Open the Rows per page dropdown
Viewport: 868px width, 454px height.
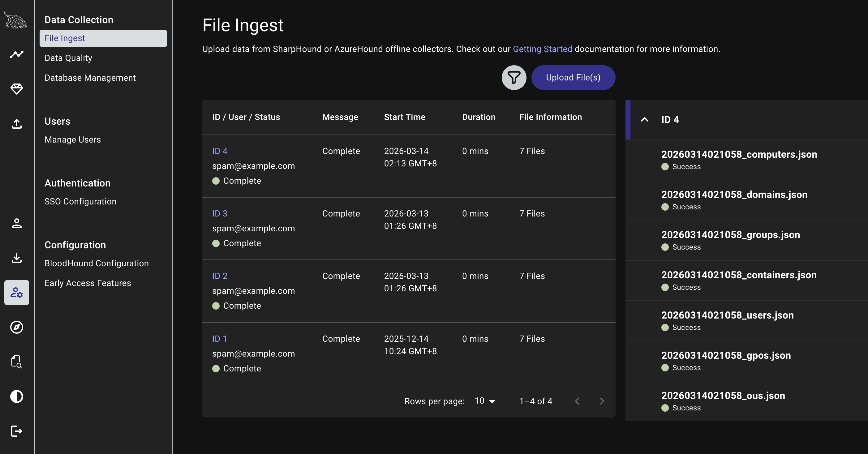484,401
